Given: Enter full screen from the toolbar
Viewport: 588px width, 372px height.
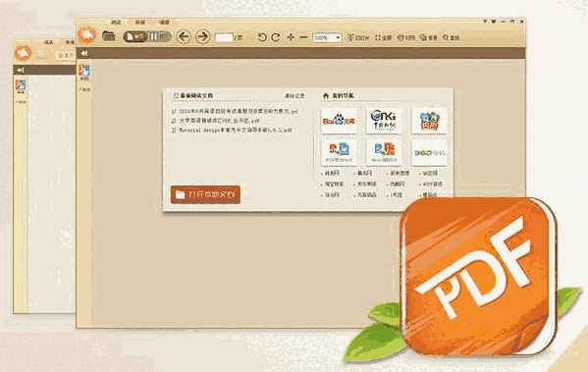Looking at the screenshot, I should [x=383, y=38].
